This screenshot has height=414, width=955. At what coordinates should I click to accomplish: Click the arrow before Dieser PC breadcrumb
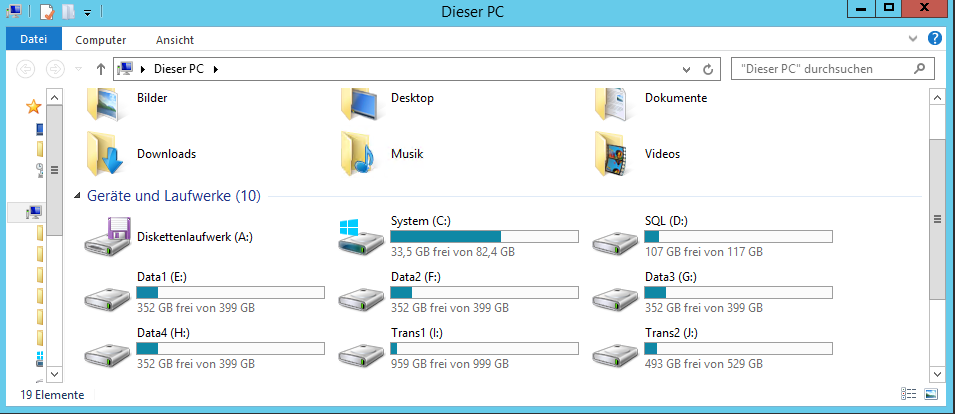tap(143, 69)
